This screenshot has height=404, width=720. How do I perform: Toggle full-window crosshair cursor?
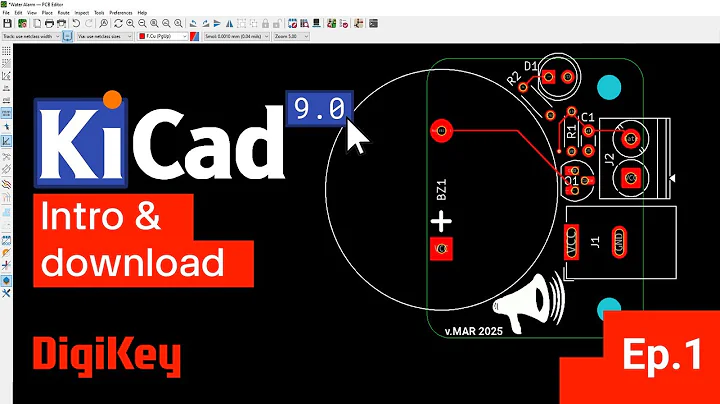6,126
